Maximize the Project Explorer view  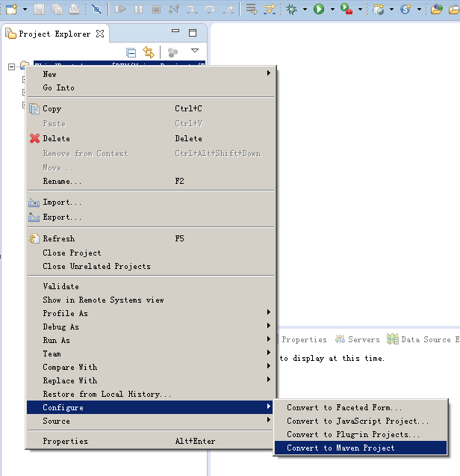pyautogui.click(x=193, y=33)
